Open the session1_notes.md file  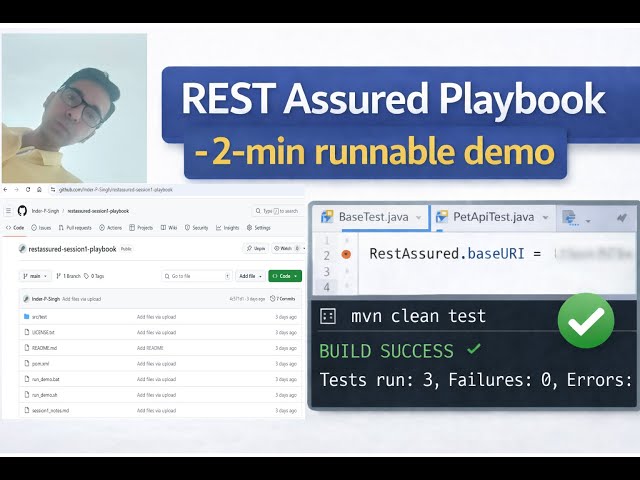[51, 411]
